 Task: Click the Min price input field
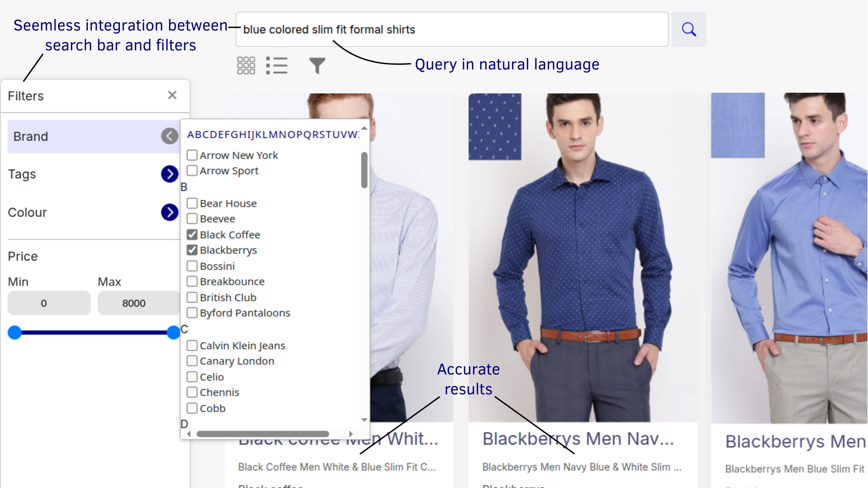(x=49, y=303)
